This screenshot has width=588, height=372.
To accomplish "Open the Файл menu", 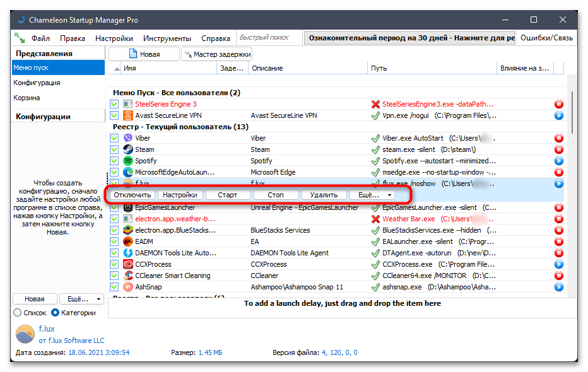I will point(40,38).
